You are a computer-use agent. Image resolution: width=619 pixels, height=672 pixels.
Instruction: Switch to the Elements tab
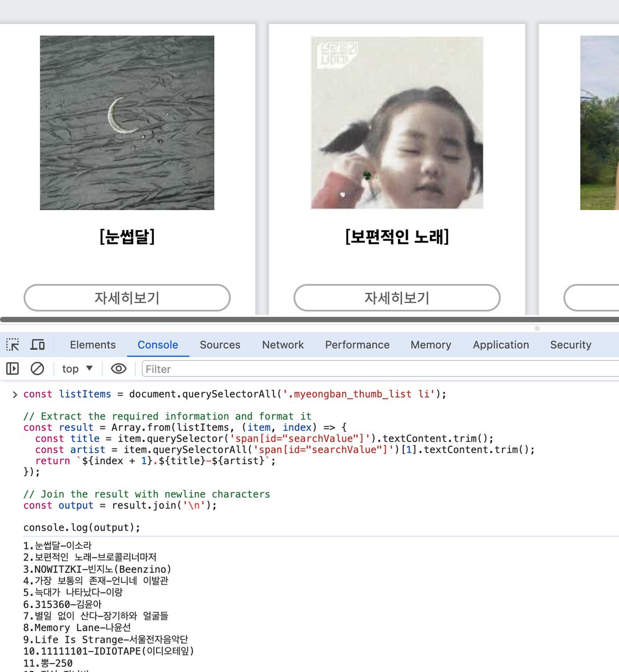[93, 345]
